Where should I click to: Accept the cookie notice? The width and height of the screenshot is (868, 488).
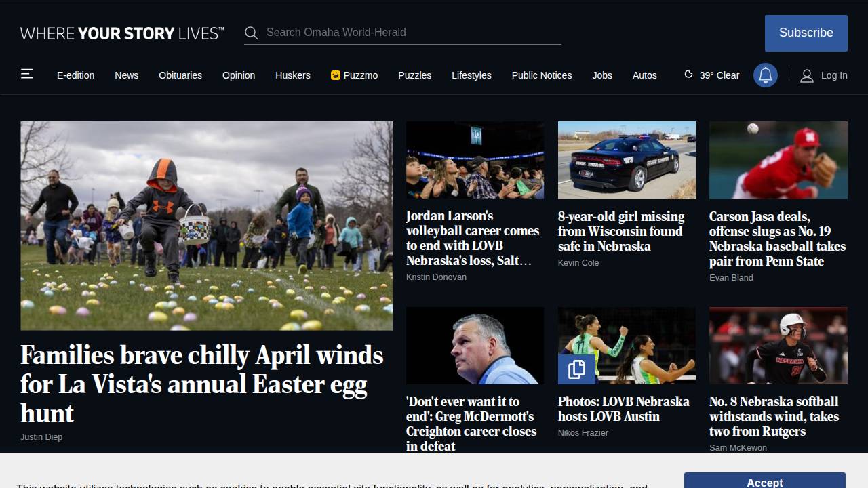tap(765, 481)
